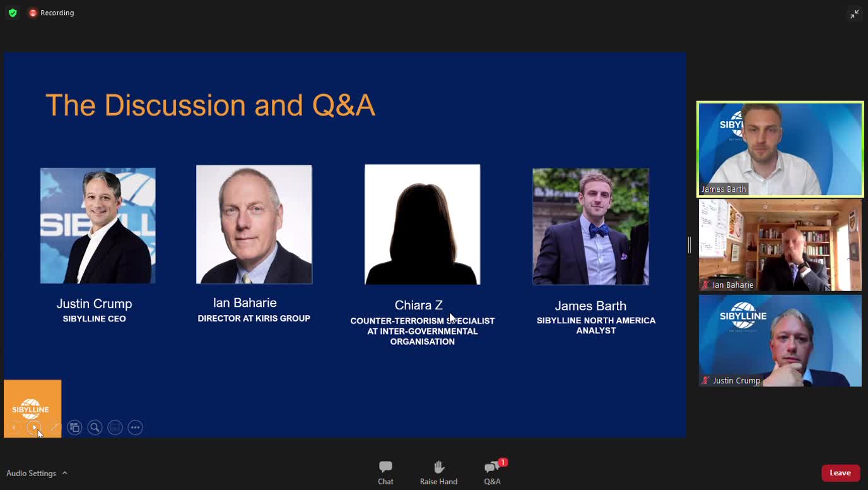The width and height of the screenshot is (868, 490).
Task: Click the subtitles toggle icon on slide
Action: pos(115,427)
